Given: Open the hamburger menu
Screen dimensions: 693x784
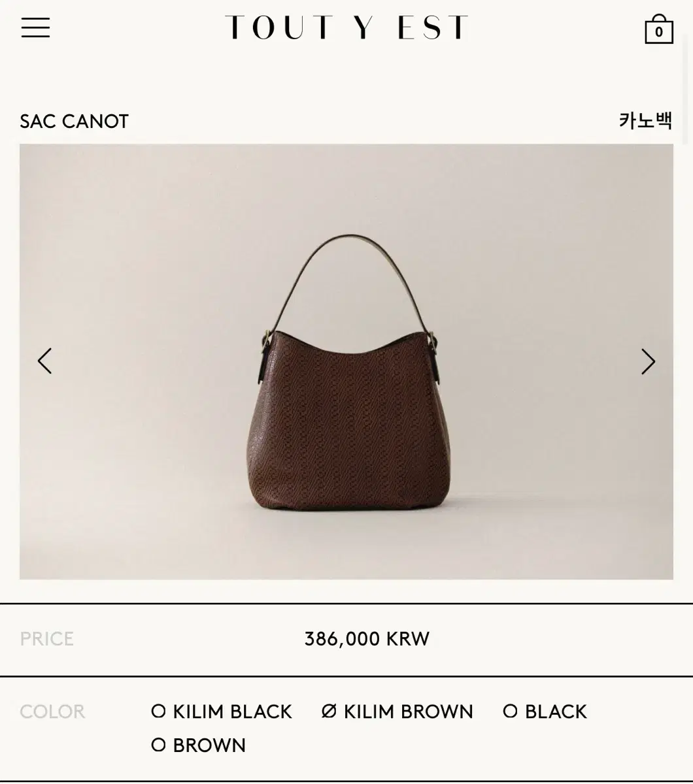Looking at the screenshot, I should (x=35, y=27).
